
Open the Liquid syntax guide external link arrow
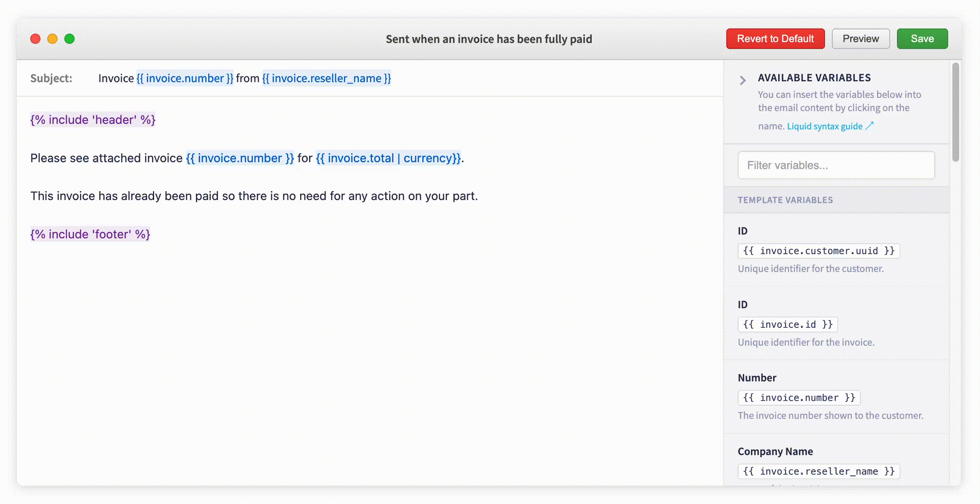click(x=869, y=126)
